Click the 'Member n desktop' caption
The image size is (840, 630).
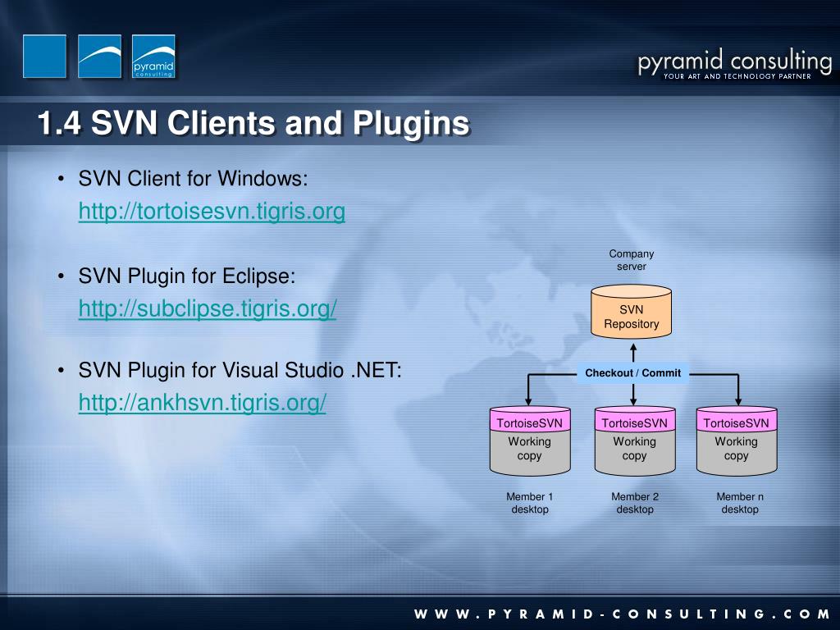[x=740, y=503]
